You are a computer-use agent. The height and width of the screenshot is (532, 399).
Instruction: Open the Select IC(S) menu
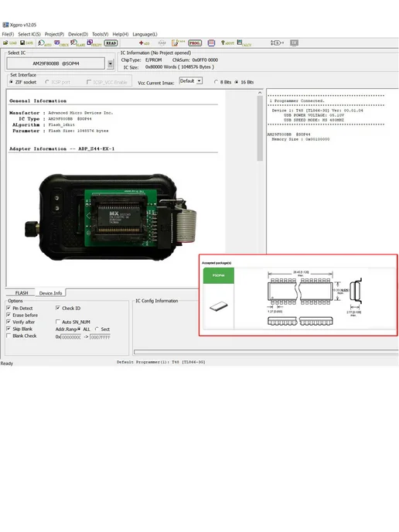point(29,34)
